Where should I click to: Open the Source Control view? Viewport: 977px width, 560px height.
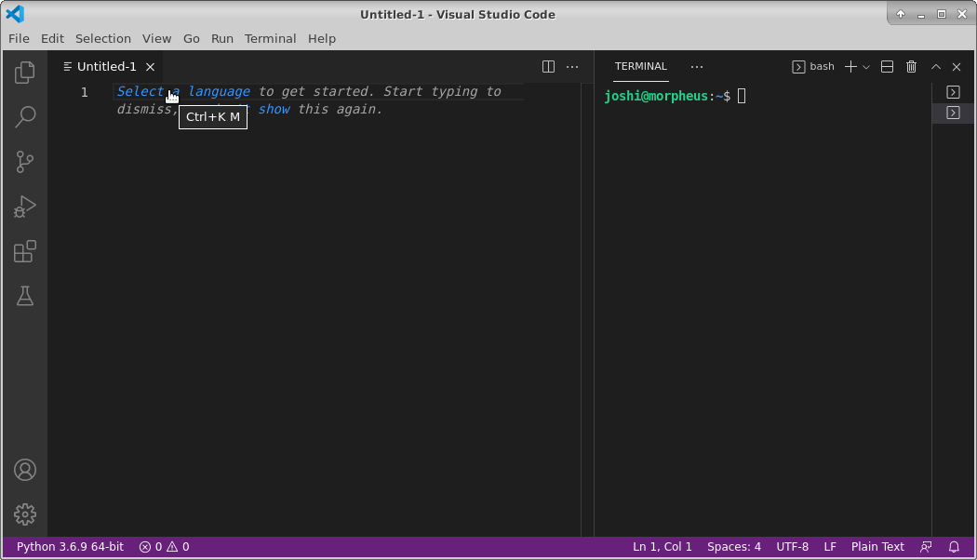pos(24,161)
